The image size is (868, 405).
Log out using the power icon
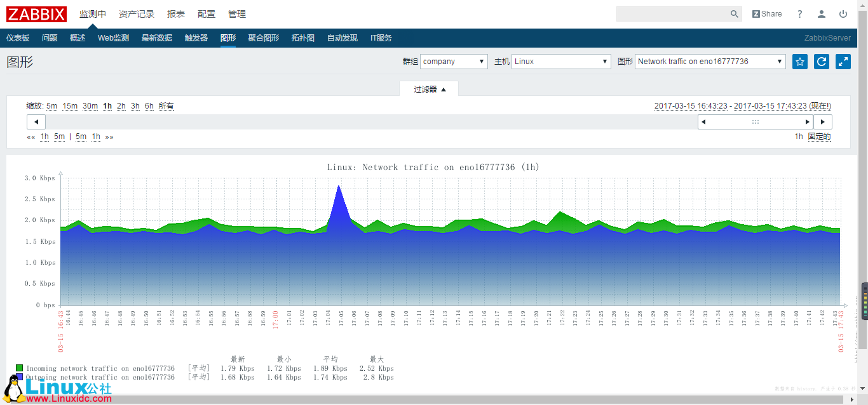[842, 13]
